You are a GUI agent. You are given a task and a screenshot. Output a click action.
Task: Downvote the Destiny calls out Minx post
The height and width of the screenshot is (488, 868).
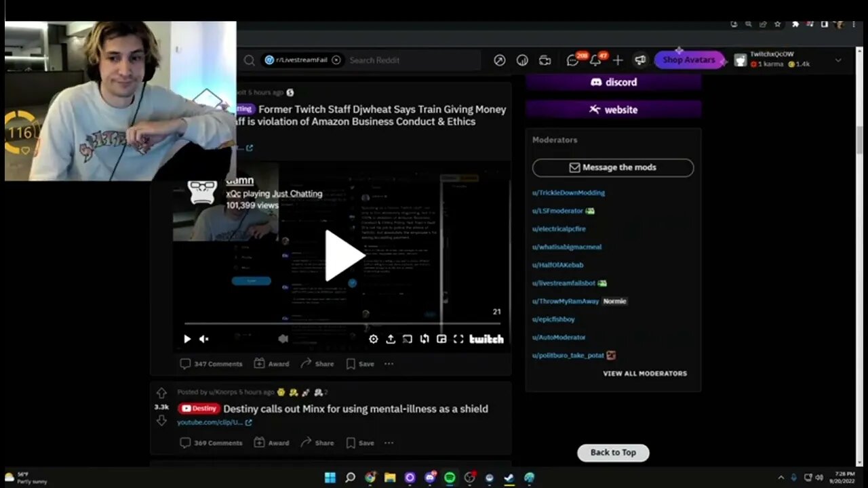(x=161, y=421)
